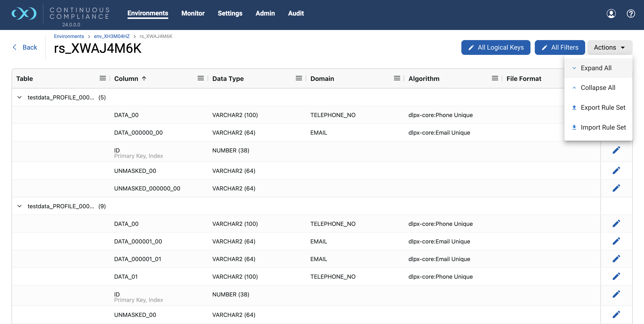Collapse the first testdata_PROFILE group (5)
Screen dimensions: 644x324
(19, 97)
